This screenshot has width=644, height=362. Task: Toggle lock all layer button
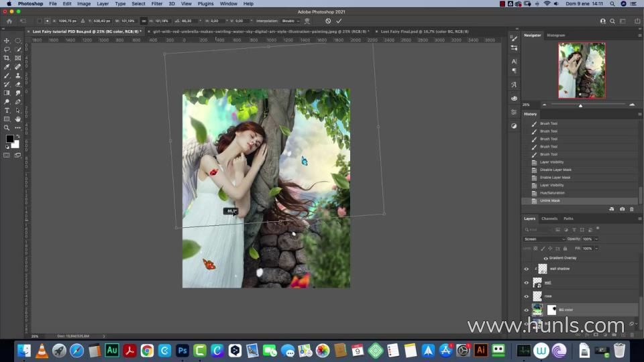[565, 248]
